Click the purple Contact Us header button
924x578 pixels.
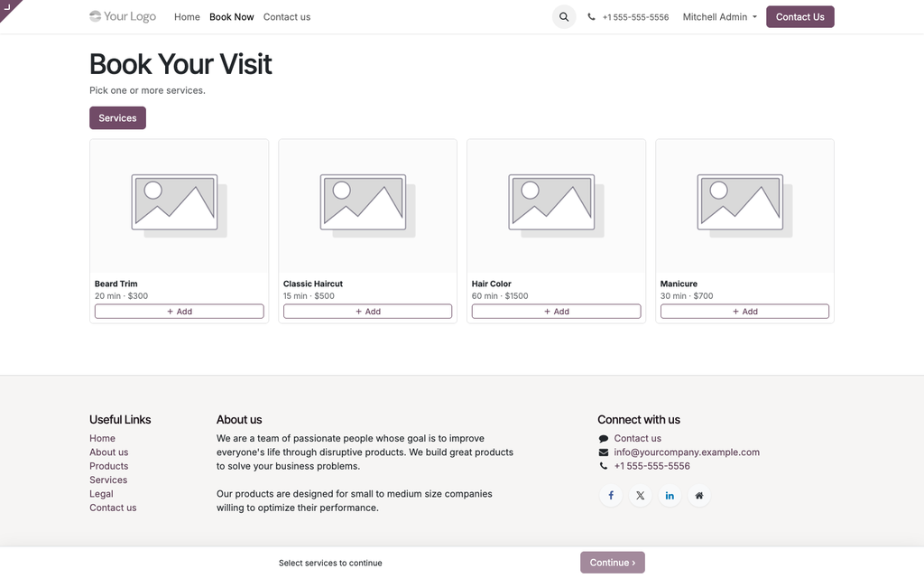pyautogui.click(x=799, y=17)
